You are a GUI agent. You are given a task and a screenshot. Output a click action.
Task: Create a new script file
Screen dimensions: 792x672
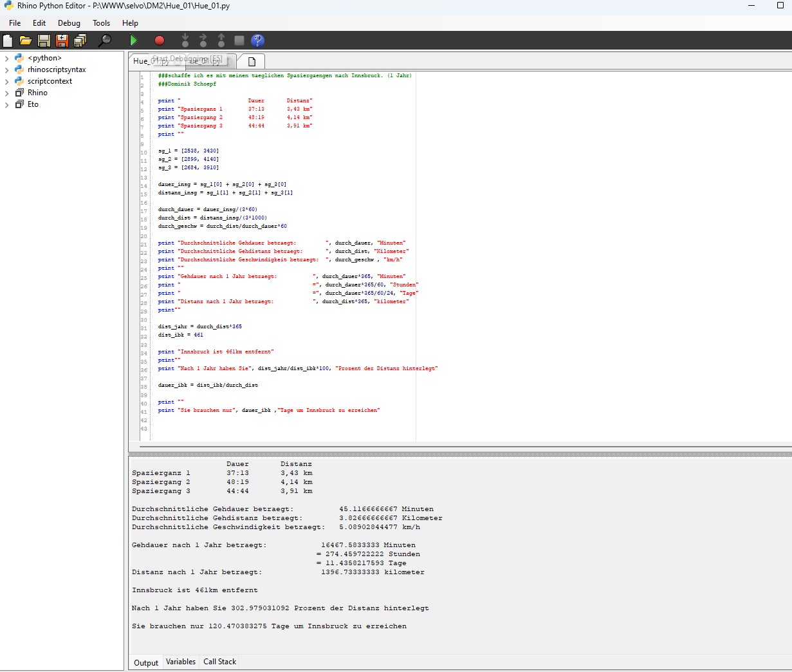[7, 40]
